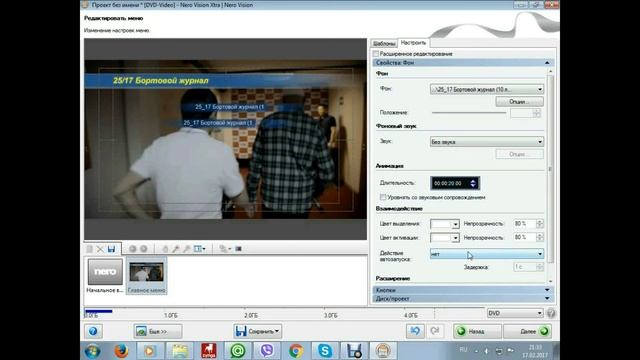Image resolution: width=640 pixels, height=360 pixels.
Task: Open the layout grid dropdown icon in toolbar
Action: tap(200, 249)
